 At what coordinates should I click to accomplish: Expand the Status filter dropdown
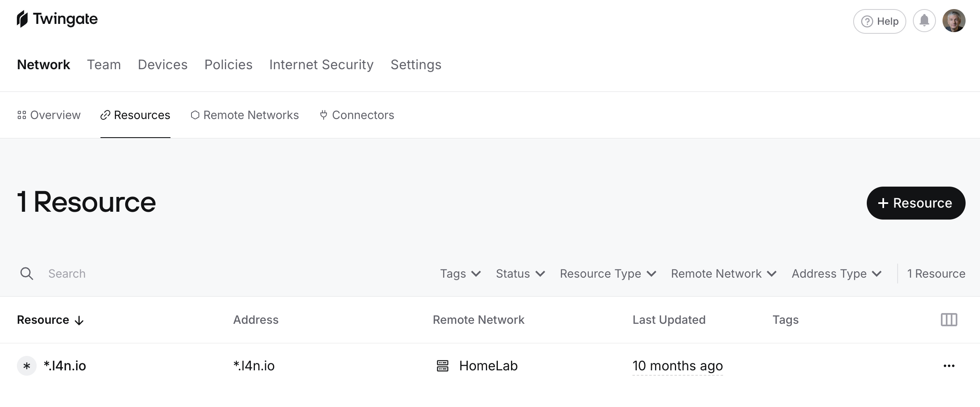520,274
